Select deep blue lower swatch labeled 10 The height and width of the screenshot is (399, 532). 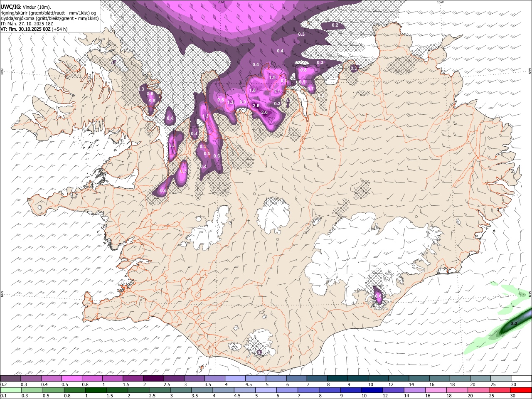pos(372,390)
